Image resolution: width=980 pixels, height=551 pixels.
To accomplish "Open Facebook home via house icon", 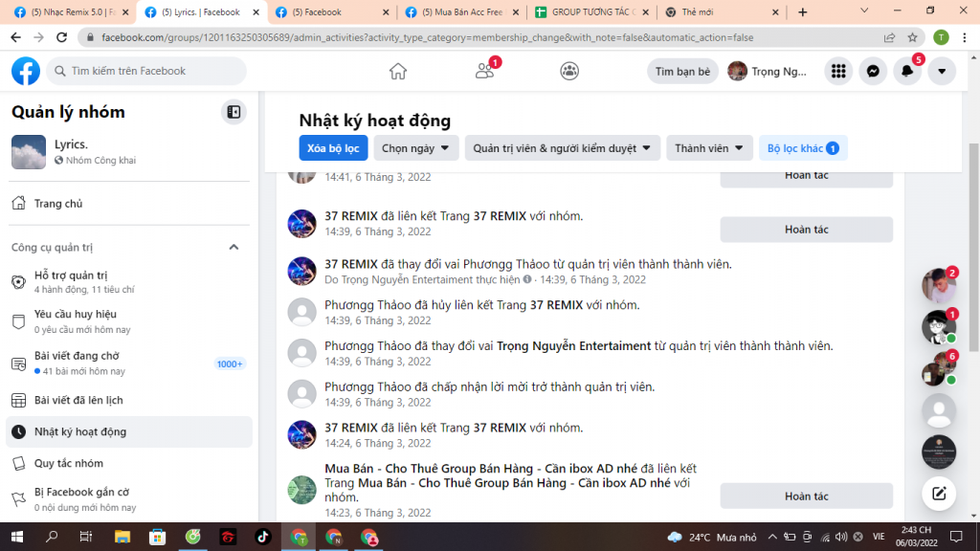I will (398, 71).
